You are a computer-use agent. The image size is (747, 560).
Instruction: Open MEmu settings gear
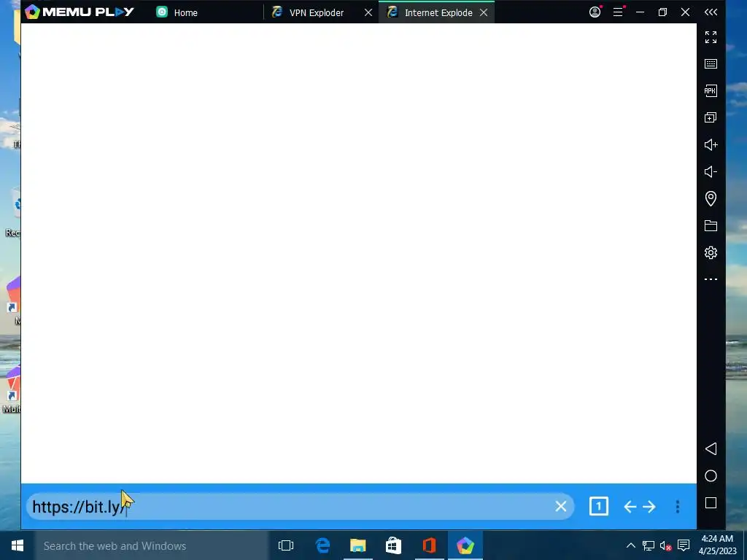tap(711, 252)
